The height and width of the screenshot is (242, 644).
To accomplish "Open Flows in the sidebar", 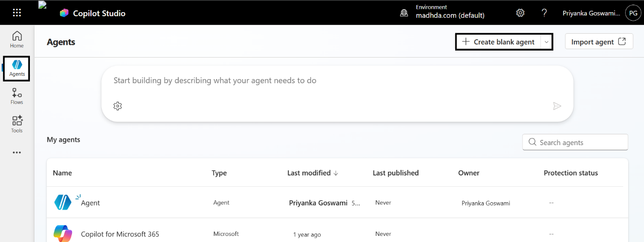I will coord(17,96).
